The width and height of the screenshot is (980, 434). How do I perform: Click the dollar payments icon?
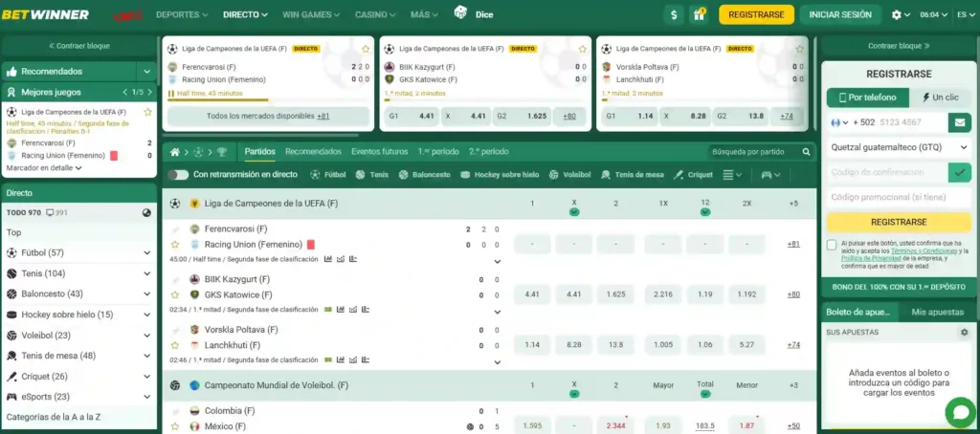[x=673, y=15]
